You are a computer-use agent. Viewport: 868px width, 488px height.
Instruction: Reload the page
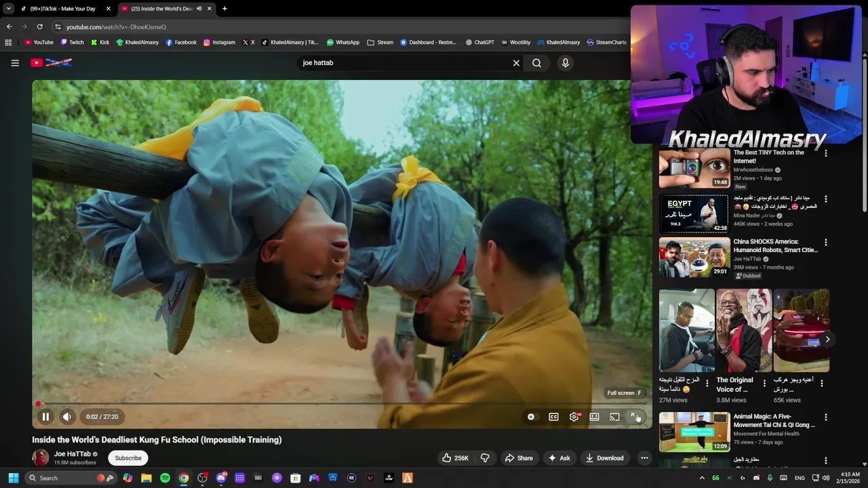click(39, 26)
